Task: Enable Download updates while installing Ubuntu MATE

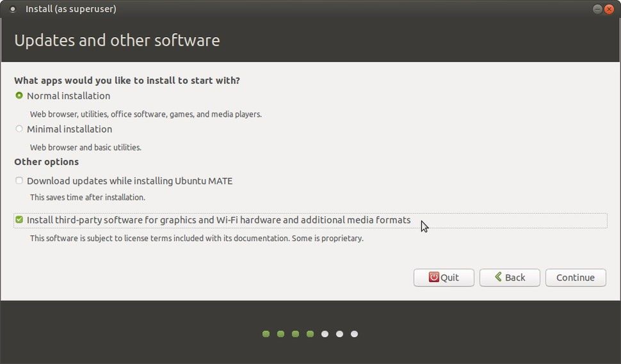Action: click(x=19, y=181)
